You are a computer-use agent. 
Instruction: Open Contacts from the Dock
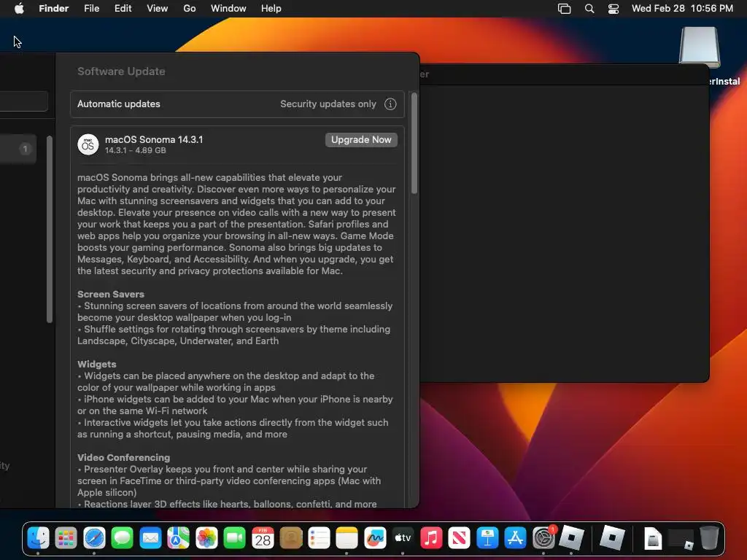291,538
